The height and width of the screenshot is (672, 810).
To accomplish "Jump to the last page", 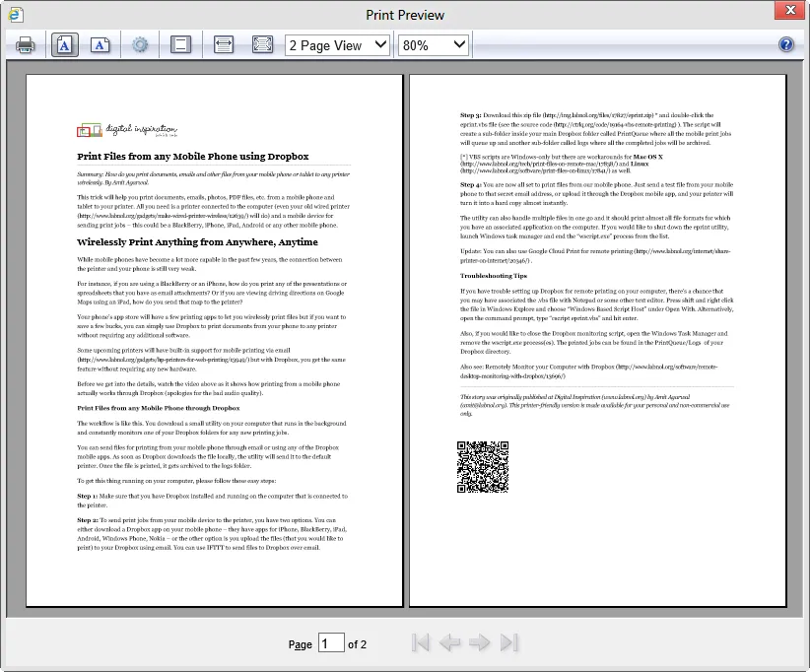I will click(x=509, y=641).
